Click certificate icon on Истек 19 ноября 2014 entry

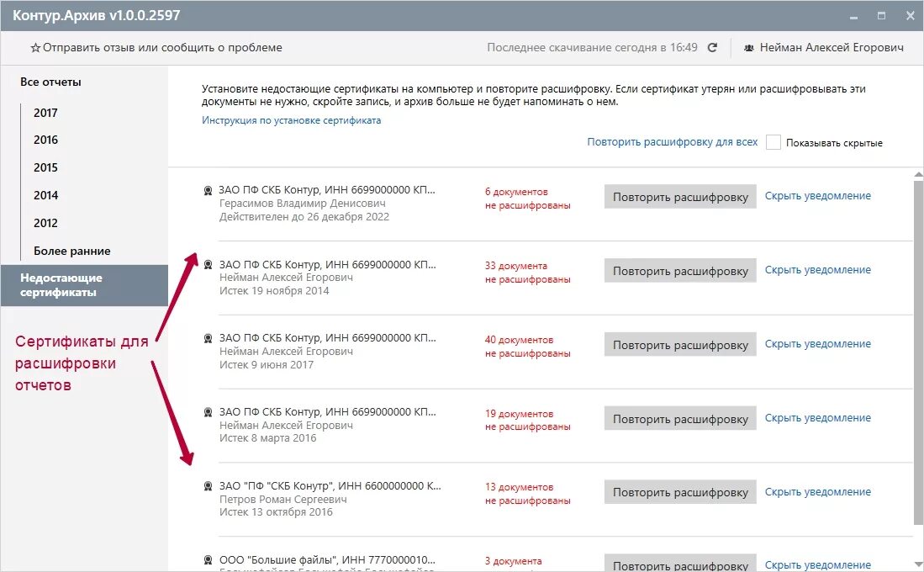(x=208, y=263)
